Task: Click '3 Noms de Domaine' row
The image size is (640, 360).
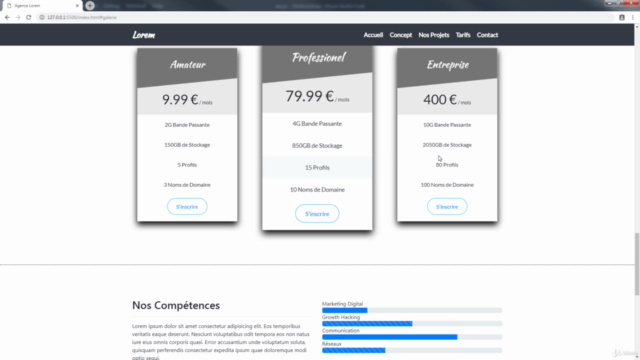Action: pyautogui.click(x=187, y=185)
